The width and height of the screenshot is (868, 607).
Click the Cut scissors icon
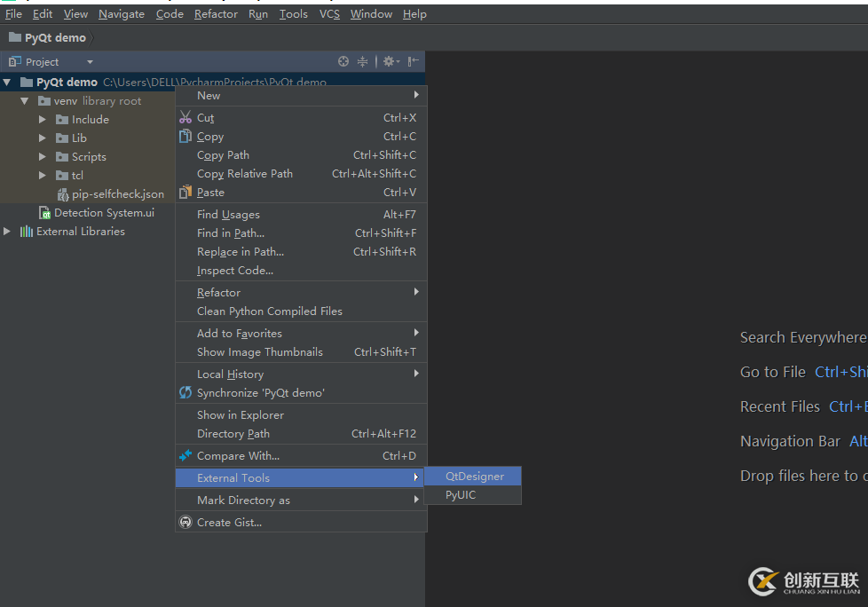(185, 117)
